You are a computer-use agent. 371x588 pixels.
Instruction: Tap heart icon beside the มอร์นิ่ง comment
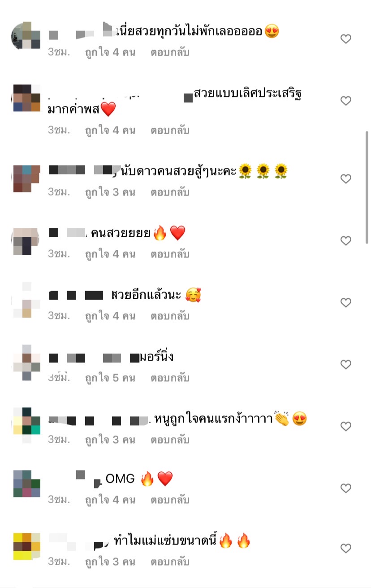(x=345, y=365)
